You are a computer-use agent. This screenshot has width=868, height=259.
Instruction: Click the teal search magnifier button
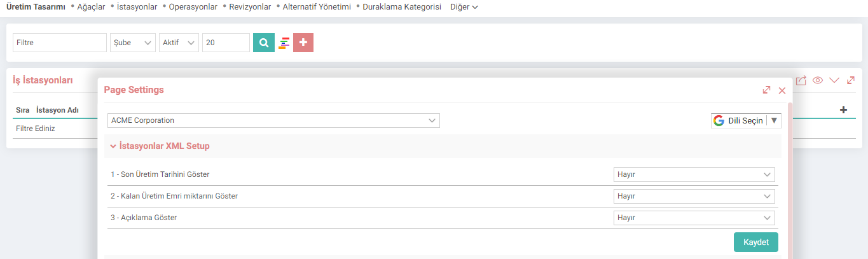click(x=264, y=43)
